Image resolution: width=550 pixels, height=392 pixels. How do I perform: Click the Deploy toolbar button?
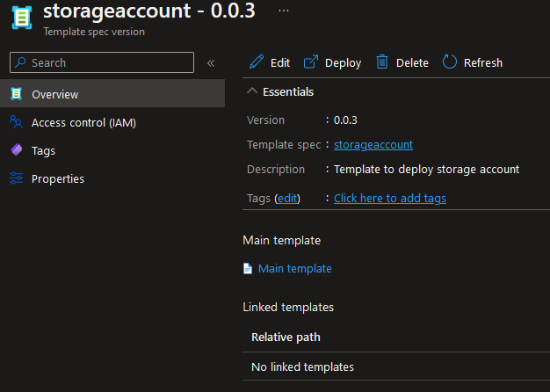coord(332,62)
